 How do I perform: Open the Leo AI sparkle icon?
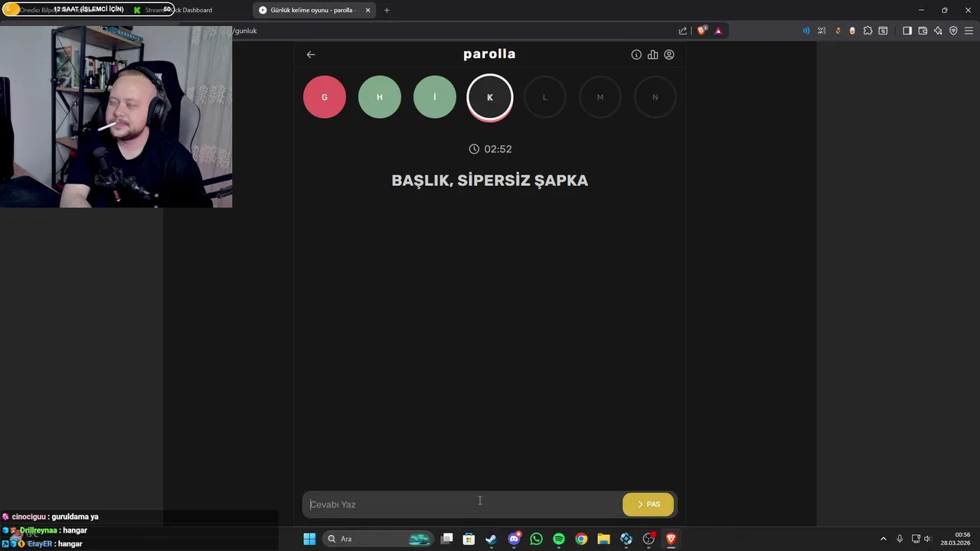tap(938, 31)
